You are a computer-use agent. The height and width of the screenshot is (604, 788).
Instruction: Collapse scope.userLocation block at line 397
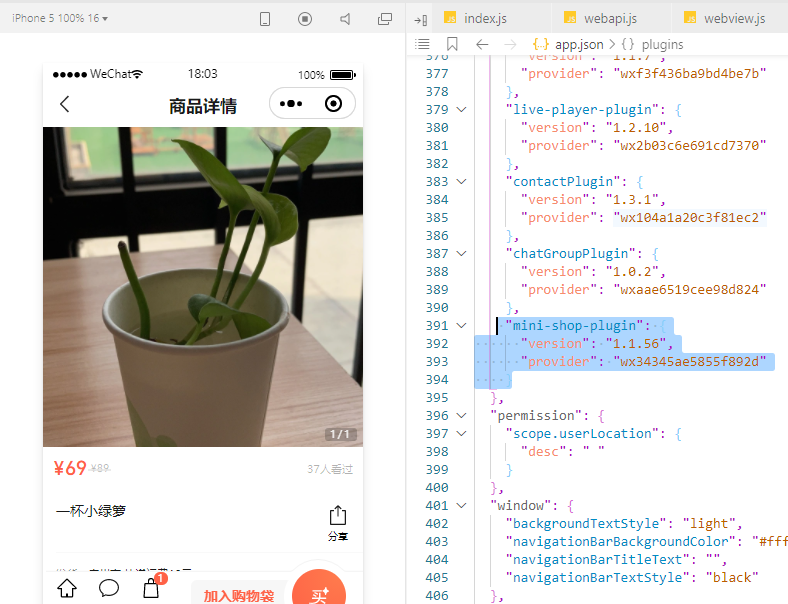[x=461, y=433]
